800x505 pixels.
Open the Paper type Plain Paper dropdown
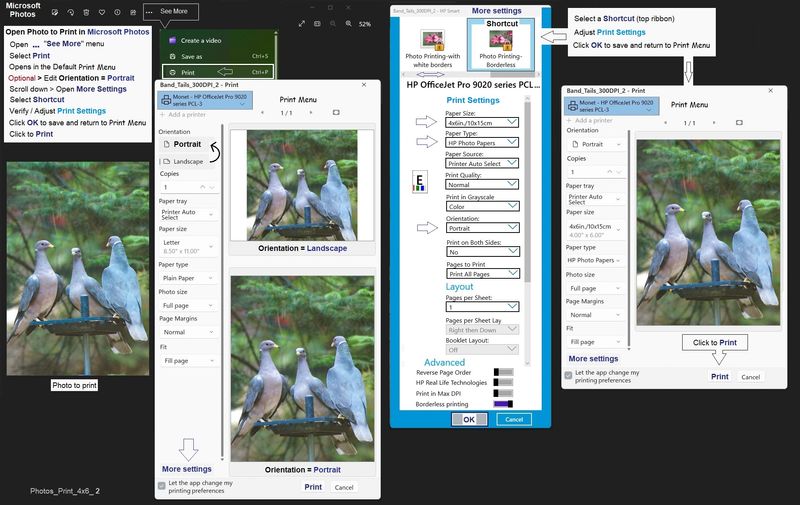[x=188, y=278]
